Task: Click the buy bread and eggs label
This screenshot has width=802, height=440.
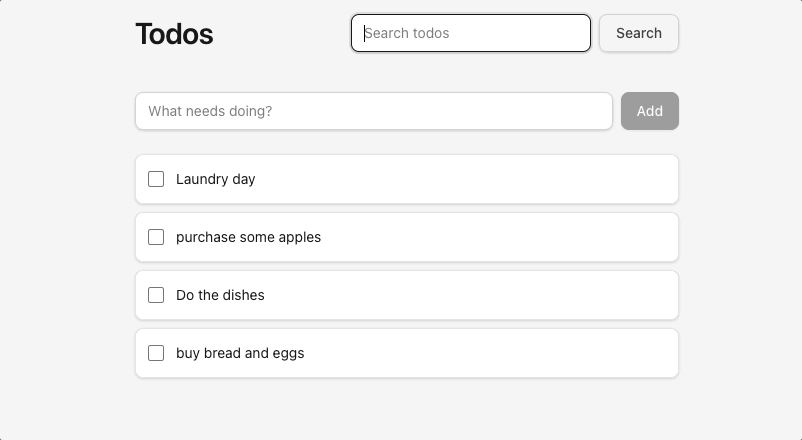Action: coord(240,354)
